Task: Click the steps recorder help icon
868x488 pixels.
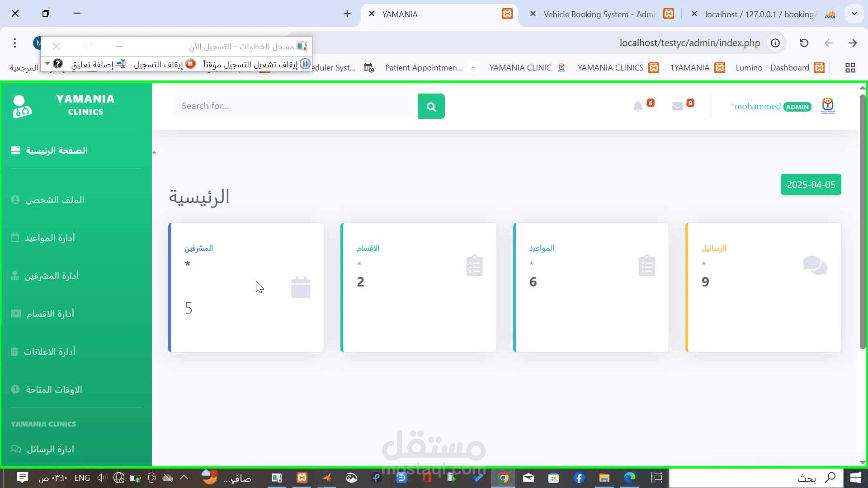Action: 58,64
